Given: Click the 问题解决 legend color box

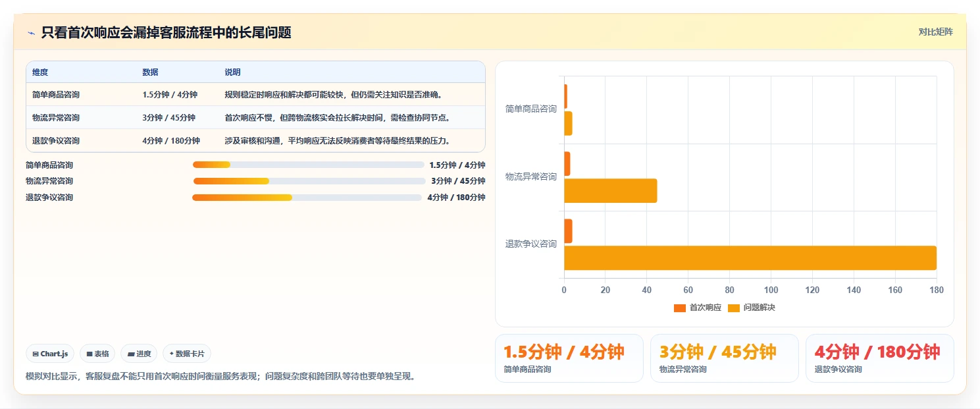Looking at the screenshot, I should coord(734,308).
